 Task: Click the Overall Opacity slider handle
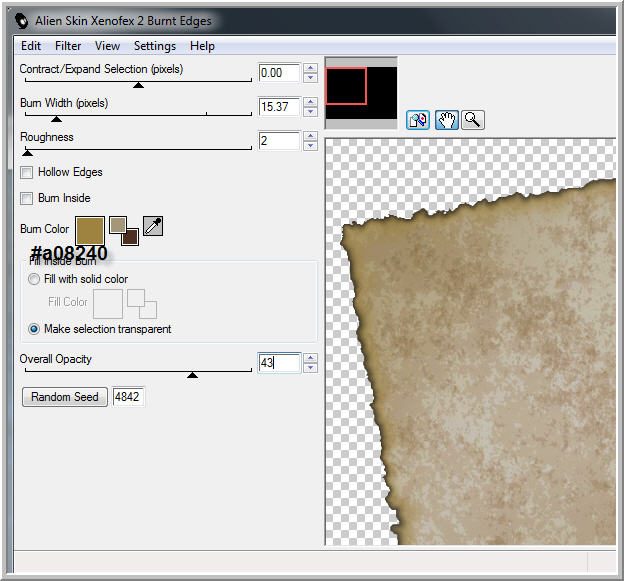point(193,374)
